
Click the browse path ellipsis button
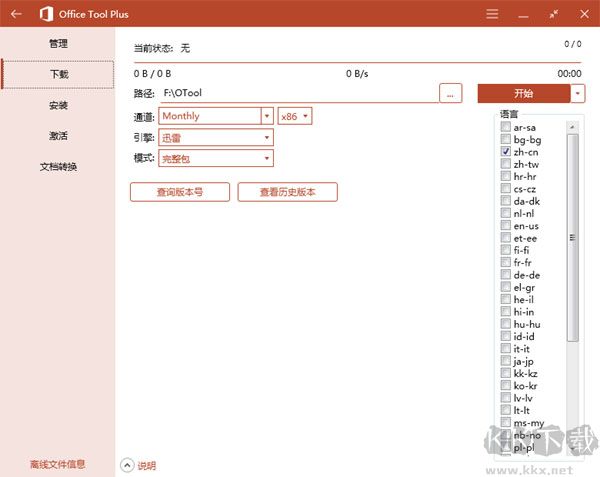(x=451, y=93)
